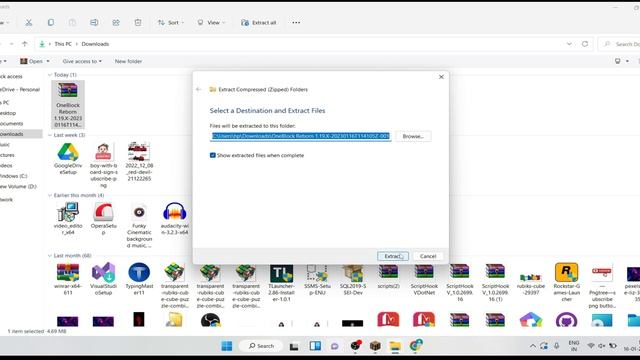Select the OperaSetup file
This screenshot has height=360, width=640.
(103, 218)
